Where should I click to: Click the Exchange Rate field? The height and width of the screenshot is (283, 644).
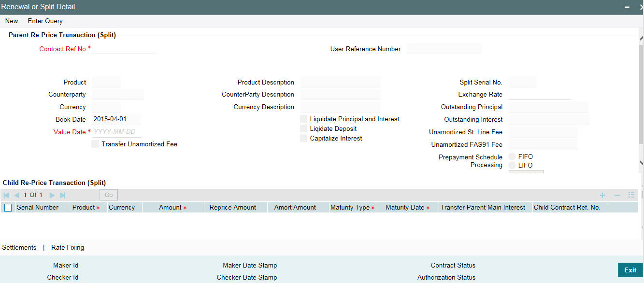(540, 94)
